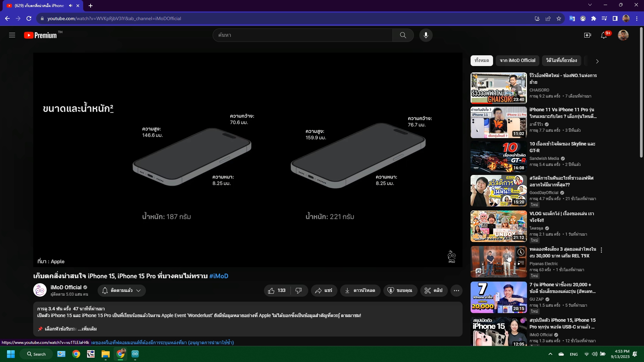Open options menu for Piyanas Electric video

[601, 250]
